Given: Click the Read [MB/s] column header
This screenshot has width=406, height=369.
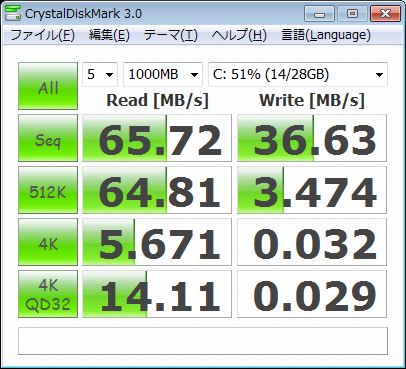Looking at the screenshot, I should 157,100.
